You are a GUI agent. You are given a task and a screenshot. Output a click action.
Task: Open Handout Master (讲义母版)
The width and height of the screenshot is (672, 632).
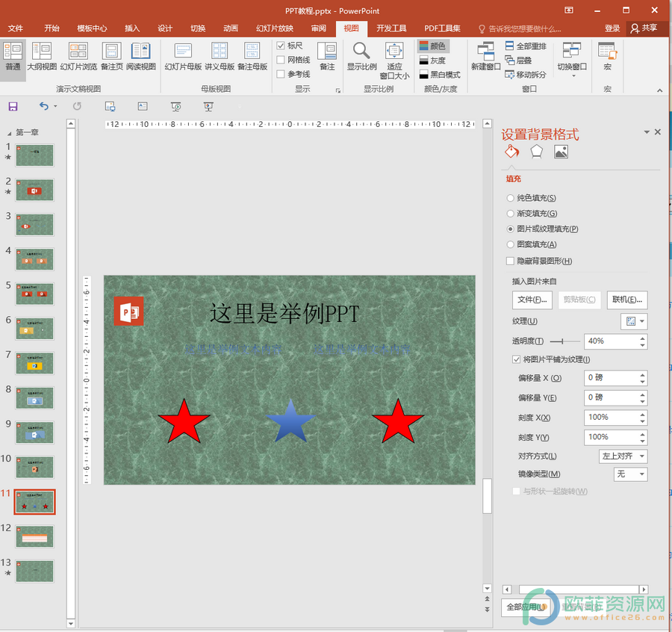[220, 57]
